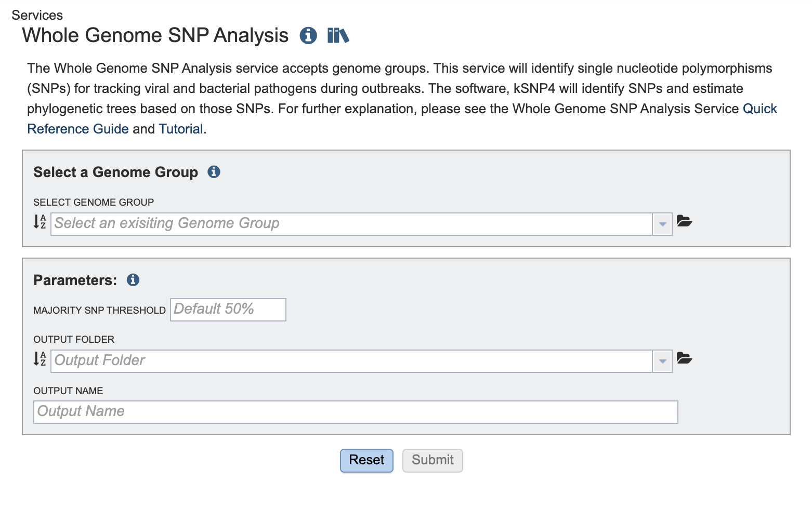Viewport: 812px width, 510px height.
Task: Click the Output Folder text field
Action: coord(312,360)
